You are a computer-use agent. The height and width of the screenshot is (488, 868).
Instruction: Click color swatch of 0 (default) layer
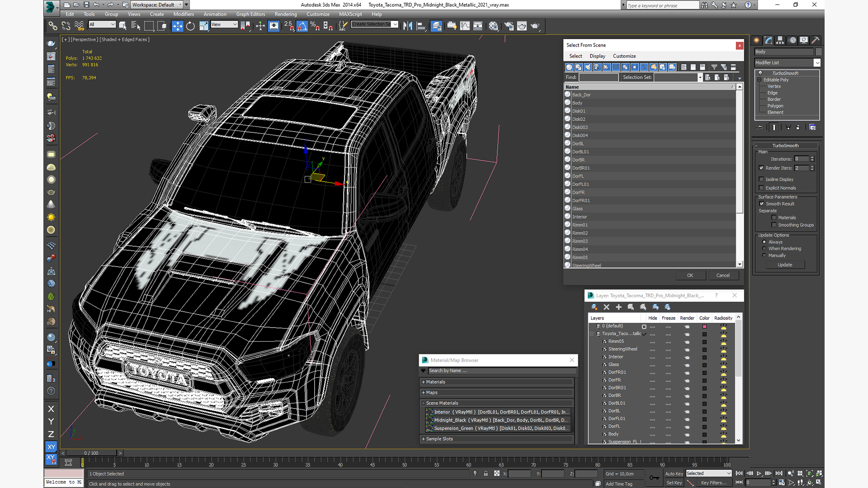[x=704, y=326]
